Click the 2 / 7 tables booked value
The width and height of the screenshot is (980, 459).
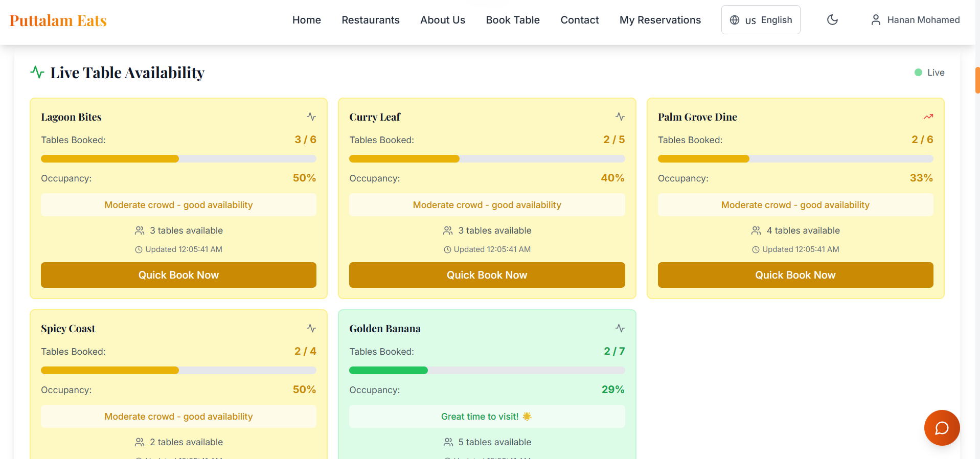coord(614,351)
